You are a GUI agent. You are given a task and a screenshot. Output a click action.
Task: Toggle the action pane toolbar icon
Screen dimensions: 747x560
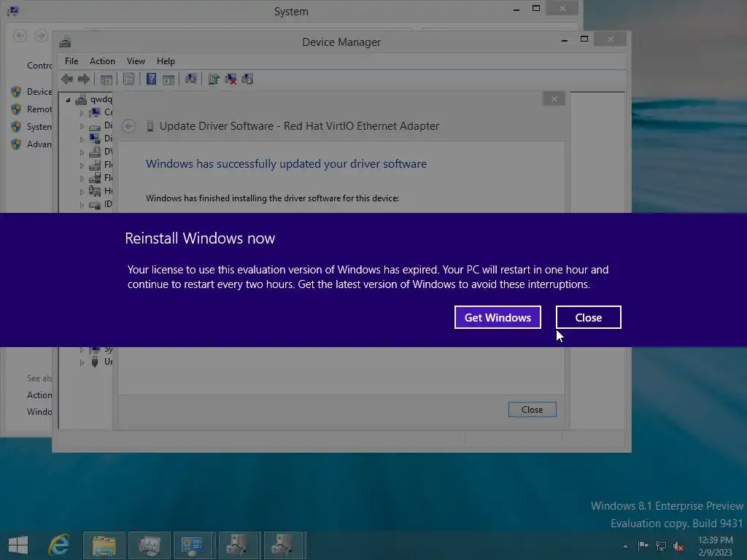pyautogui.click(x=169, y=79)
